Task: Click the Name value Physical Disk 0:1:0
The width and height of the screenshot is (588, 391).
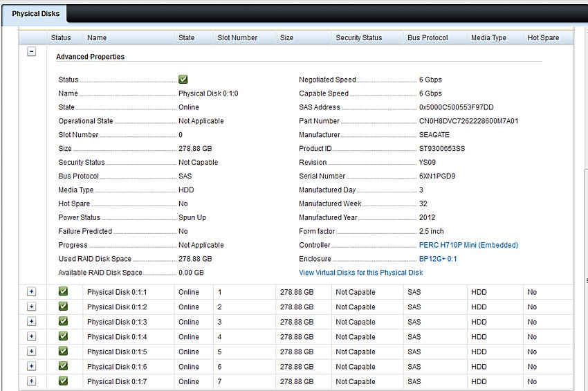Action: click(208, 93)
